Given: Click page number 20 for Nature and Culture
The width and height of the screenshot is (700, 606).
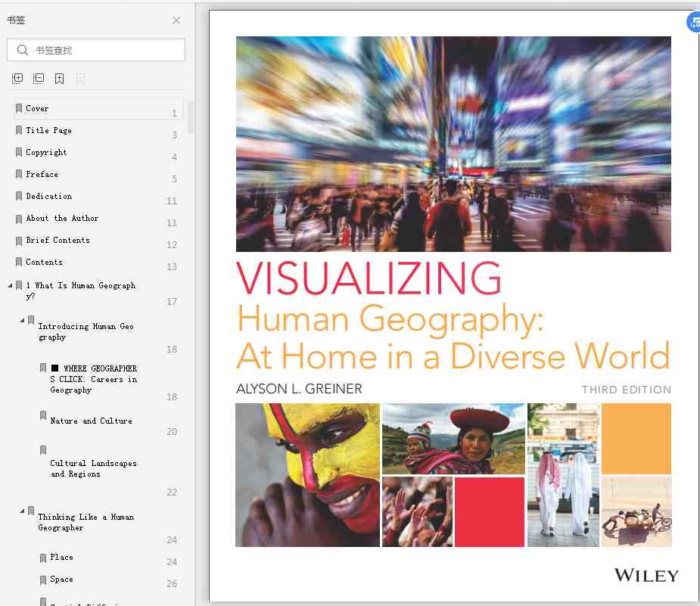Looking at the screenshot, I should pyautogui.click(x=172, y=431).
